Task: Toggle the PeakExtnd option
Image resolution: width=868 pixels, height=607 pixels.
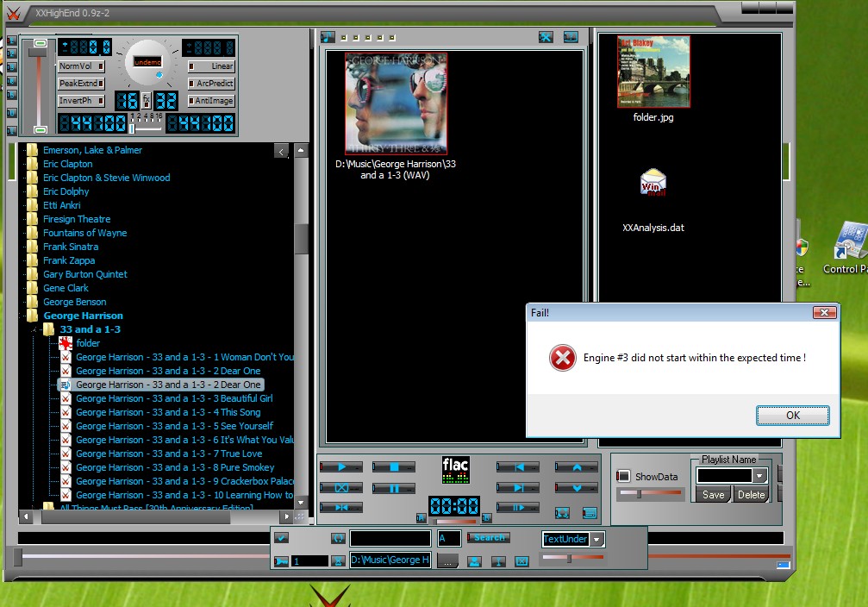Action: point(81,83)
